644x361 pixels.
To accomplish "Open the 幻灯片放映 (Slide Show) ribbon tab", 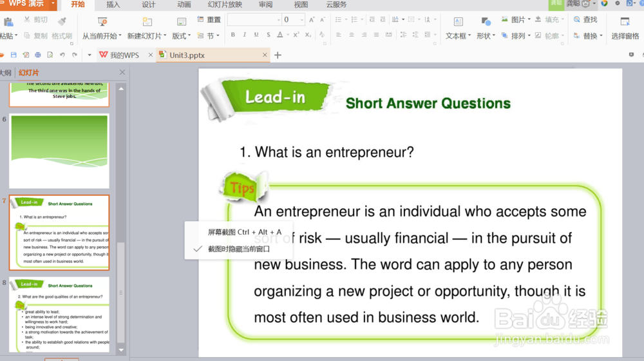I will [225, 5].
